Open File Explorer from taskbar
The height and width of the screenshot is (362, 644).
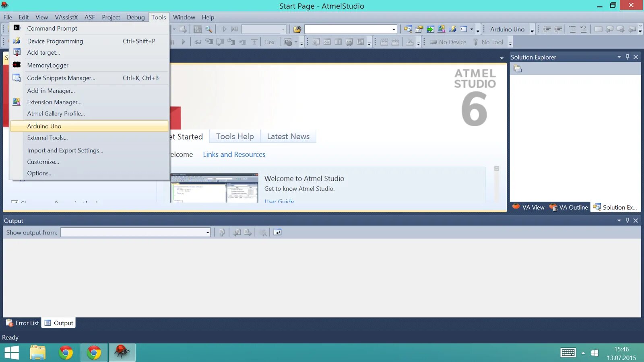[38, 353]
